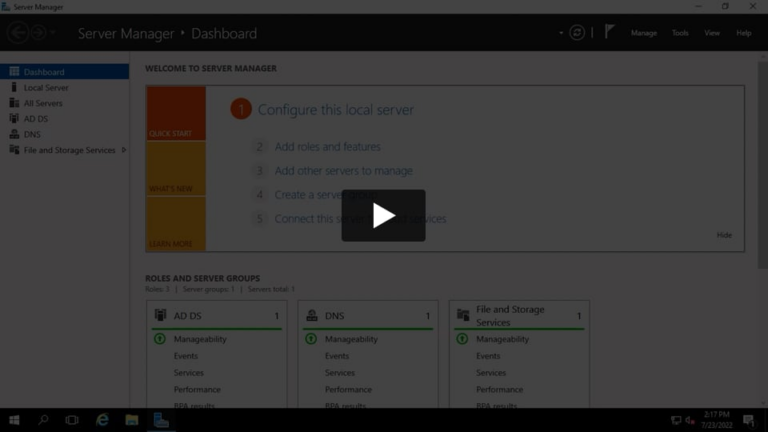Open AD DS Manageability status
Screen dimensions: 768x432
point(200,339)
